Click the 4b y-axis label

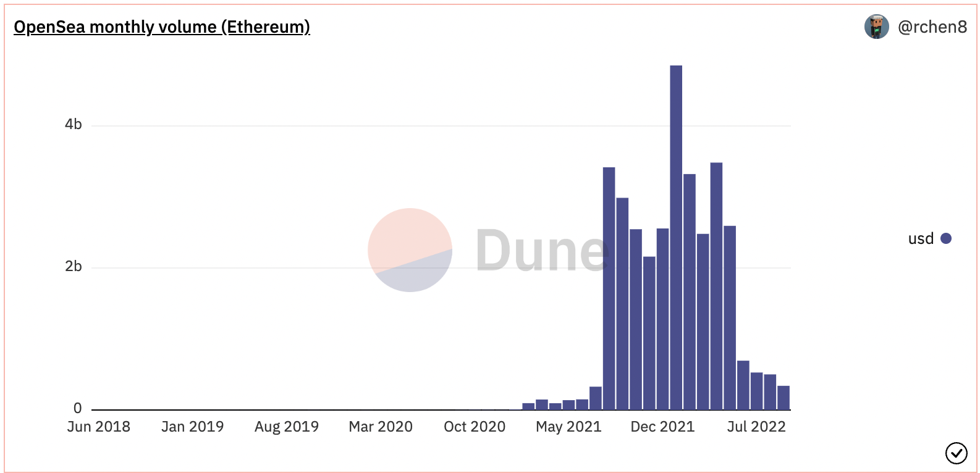point(73,125)
